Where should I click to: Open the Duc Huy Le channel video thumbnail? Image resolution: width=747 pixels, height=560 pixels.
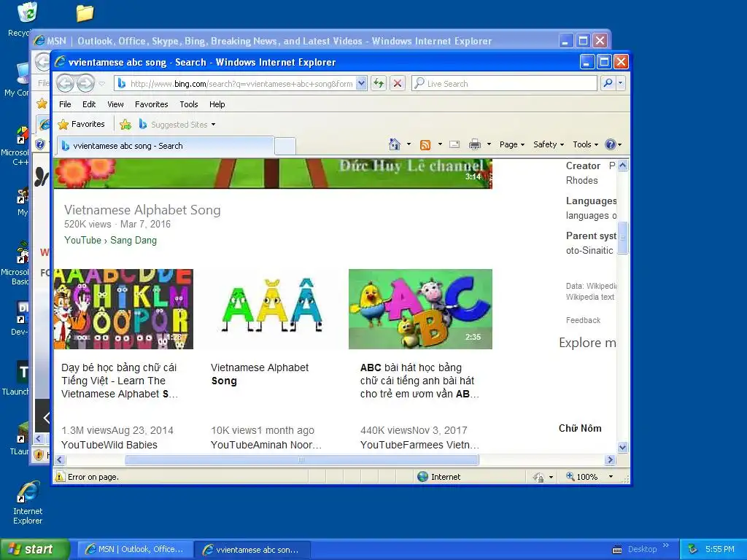coord(273,174)
